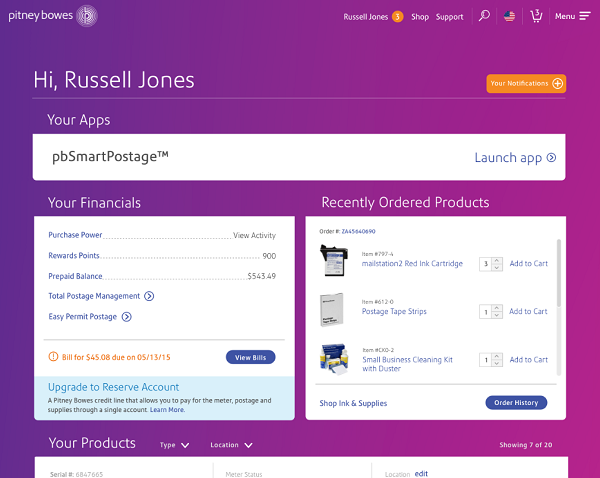Decrease Red Ink Cartridge quantity
This screenshot has height=478, width=600.
[x=497, y=268]
